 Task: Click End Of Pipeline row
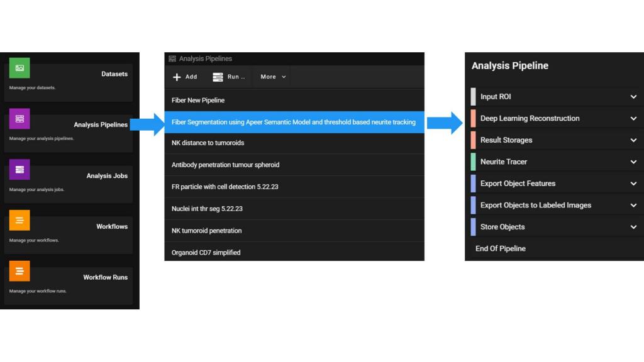click(x=501, y=249)
